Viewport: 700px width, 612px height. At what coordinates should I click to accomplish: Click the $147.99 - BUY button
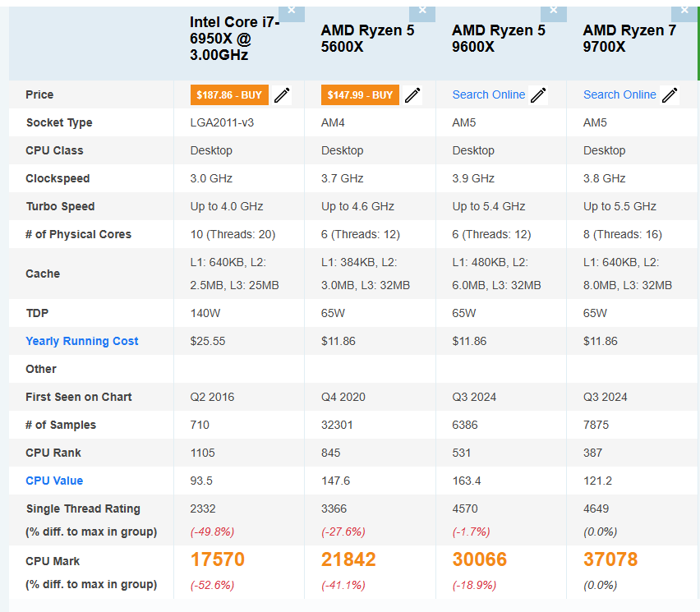tap(360, 95)
